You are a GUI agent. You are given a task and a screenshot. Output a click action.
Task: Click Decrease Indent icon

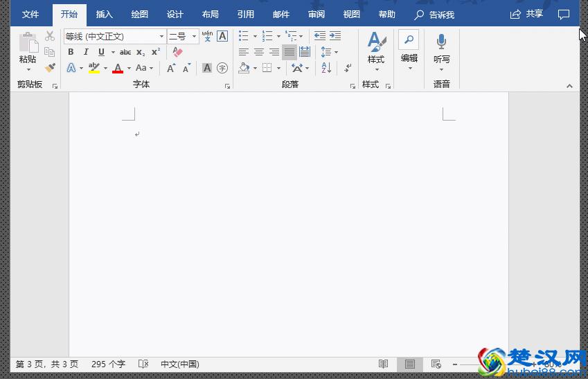319,36
